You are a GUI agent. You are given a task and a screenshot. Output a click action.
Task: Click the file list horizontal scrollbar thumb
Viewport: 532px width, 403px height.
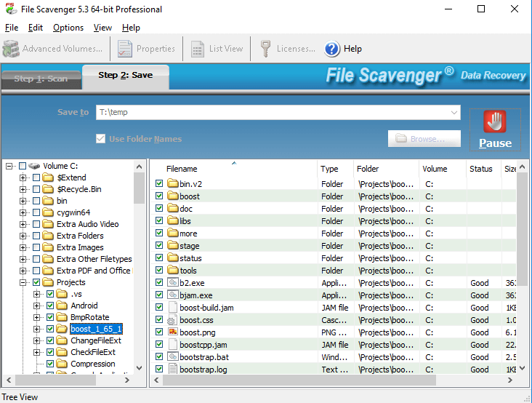pos(299,380)
